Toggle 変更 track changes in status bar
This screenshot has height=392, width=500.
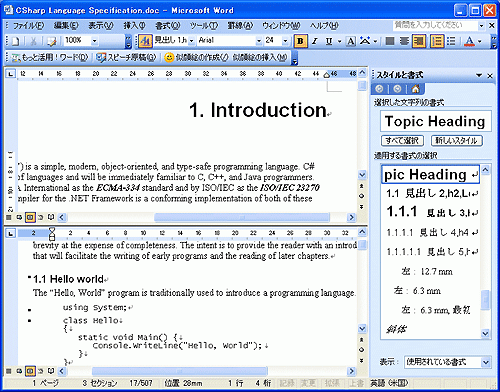point(308,383)
